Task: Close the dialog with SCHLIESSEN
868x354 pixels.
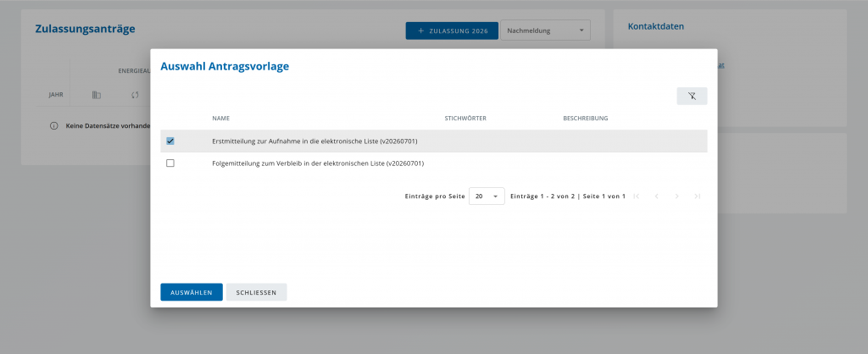Action: pyautogui.click(x=256, y=292)
